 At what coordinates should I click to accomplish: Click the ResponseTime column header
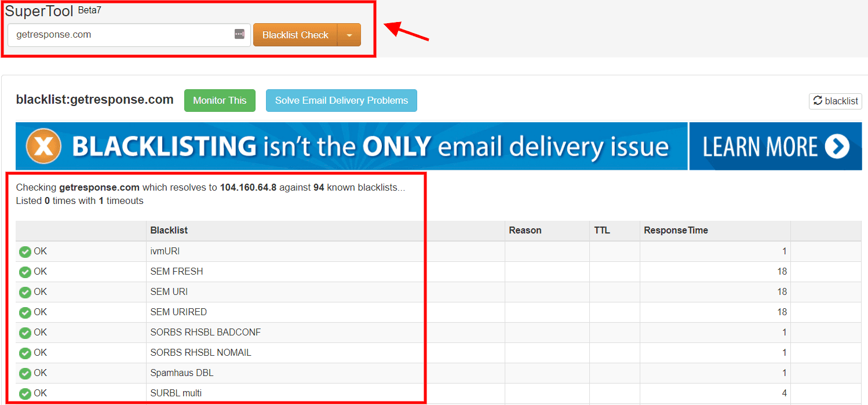(x=676, y=230)
